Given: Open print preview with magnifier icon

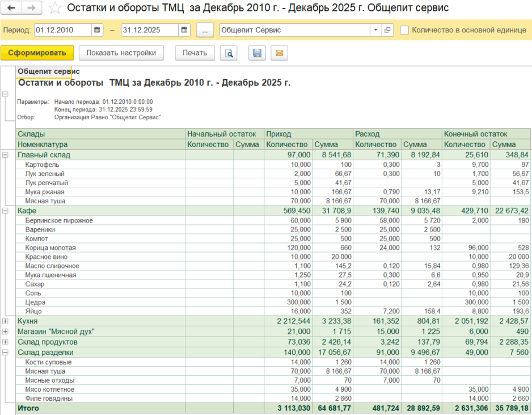Looking at the screenshot, I should [x=229, y=53].
